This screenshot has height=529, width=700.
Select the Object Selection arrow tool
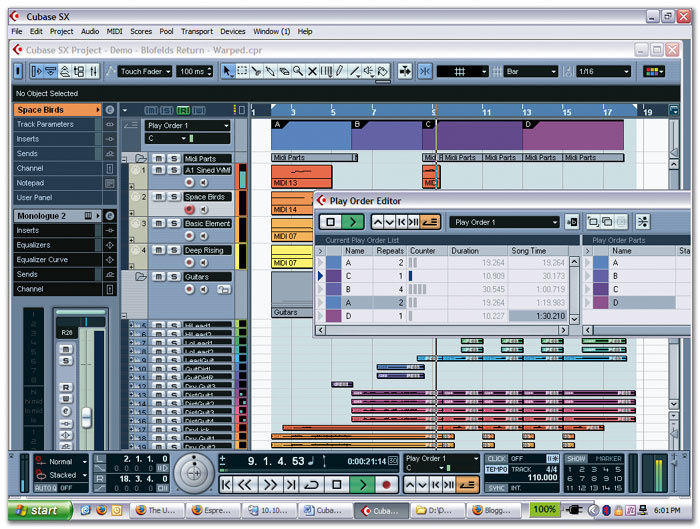coord(228,71)
